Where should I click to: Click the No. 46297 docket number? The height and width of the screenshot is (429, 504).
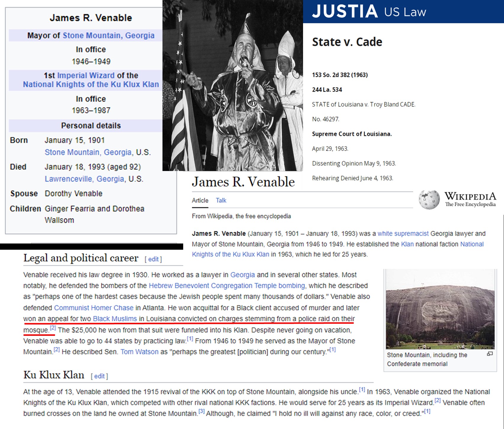click(x=326, y=119)
